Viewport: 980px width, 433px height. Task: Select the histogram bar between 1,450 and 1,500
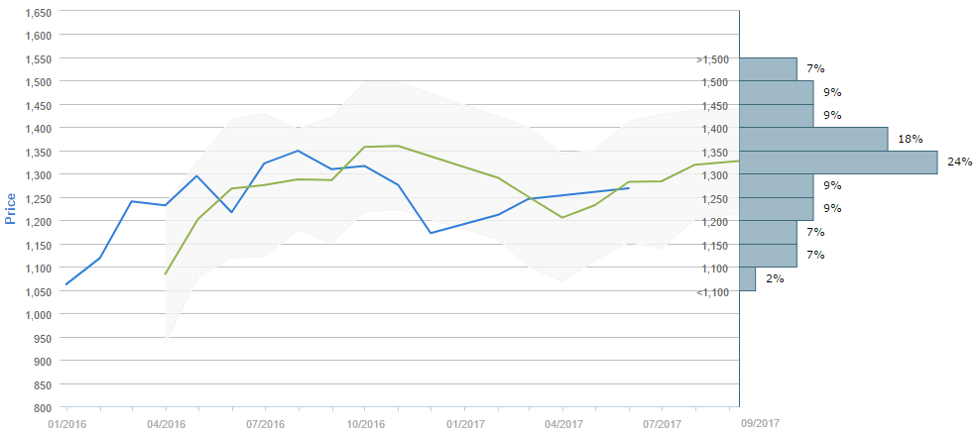click(x=777, y=92)
